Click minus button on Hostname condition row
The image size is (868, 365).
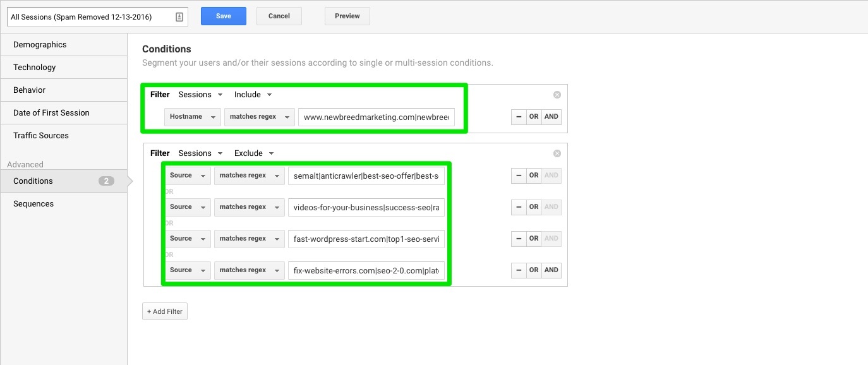pos(518,117)
